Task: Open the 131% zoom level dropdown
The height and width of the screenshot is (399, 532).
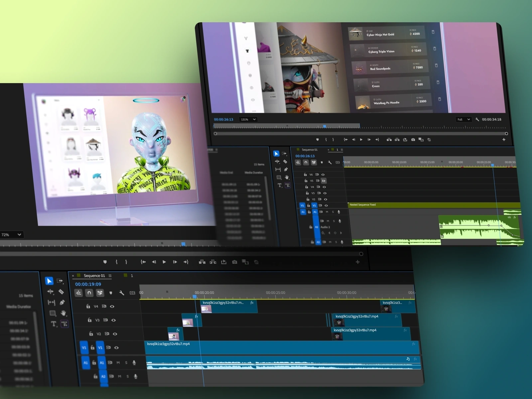Action: 248,119
